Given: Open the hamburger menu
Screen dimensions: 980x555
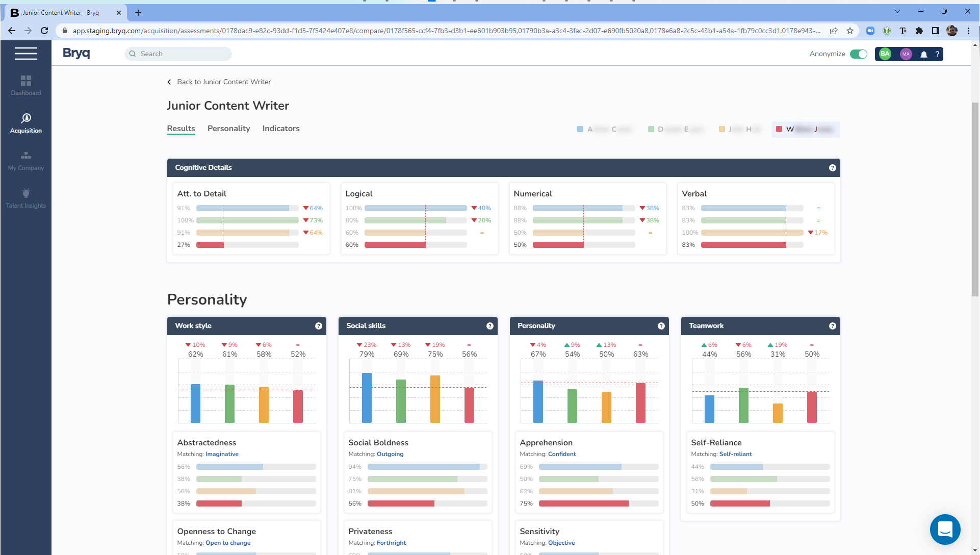Looking at the screenshot, I should tap(26, 53).
